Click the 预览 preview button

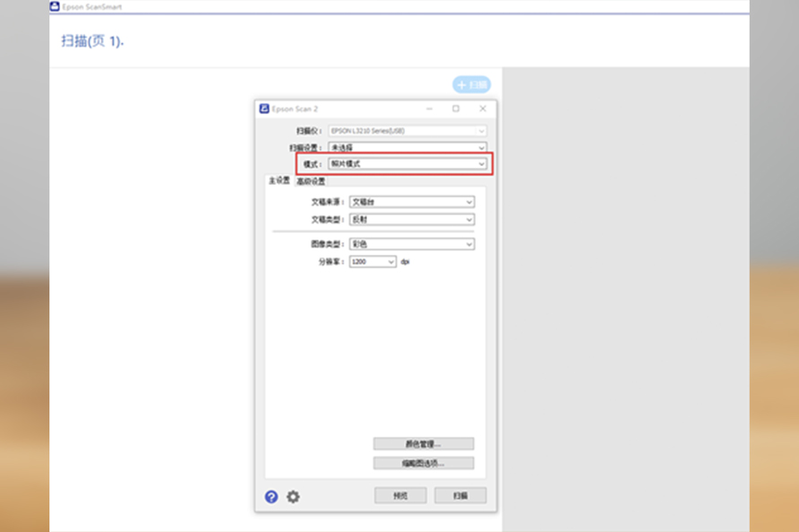click(400, 495)
